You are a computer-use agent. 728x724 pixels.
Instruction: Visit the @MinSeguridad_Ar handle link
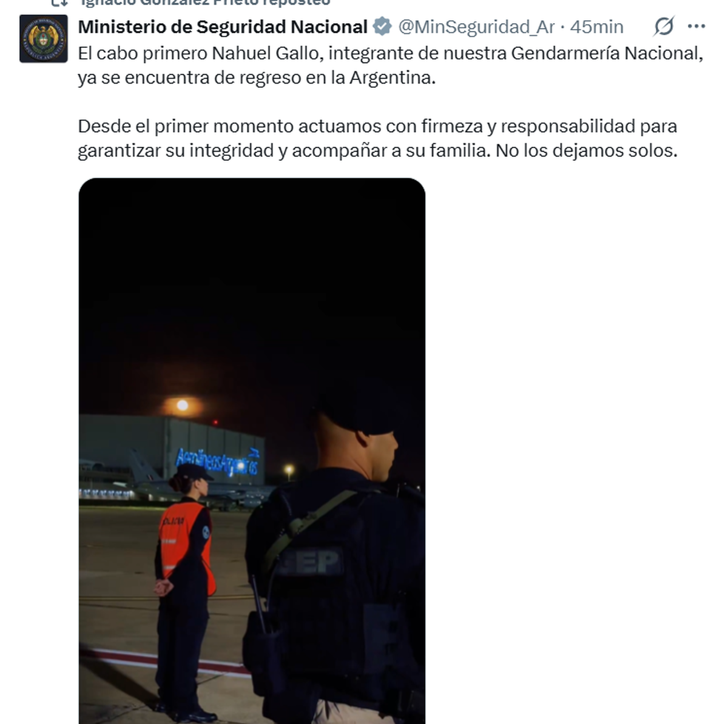pyautogui.click(x=476, y=27)
